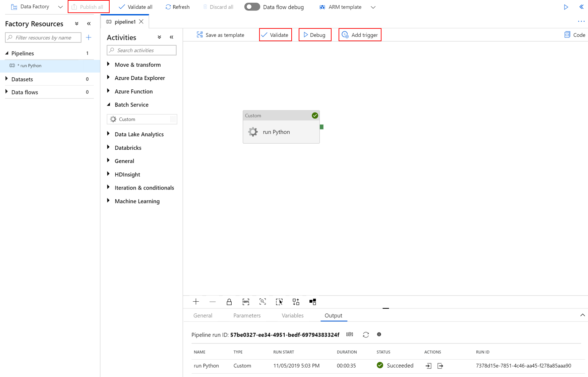
Task: Open the activity output for run Python
Action: (x=440, y=366)
